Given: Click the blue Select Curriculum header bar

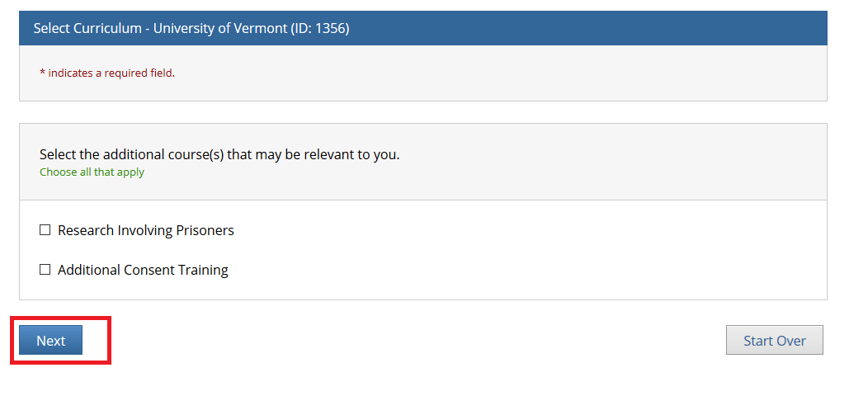Looking at the screenshot, I should coord(423,28).
